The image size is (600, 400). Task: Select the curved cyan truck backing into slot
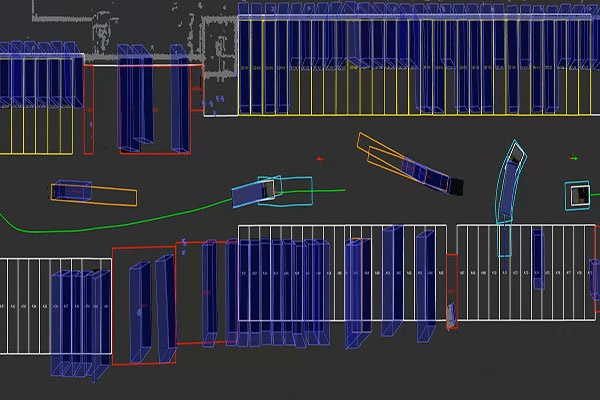pyautogui.click(x=510, y=182)
